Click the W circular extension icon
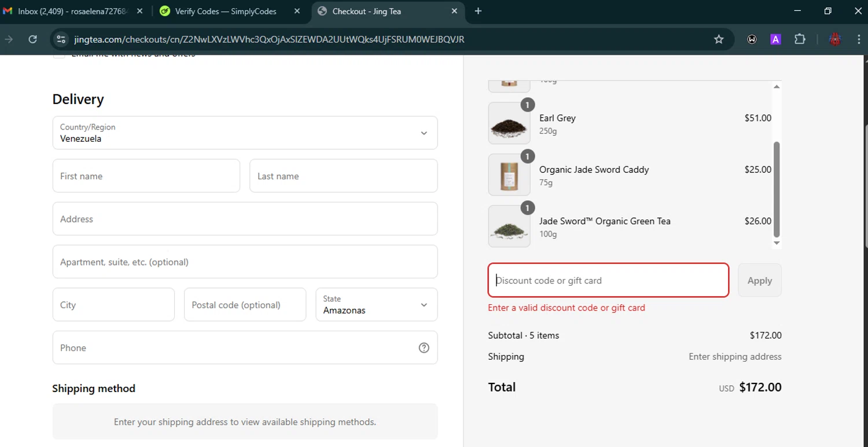This screenshot has width=868, height=447. click(752, 39)
